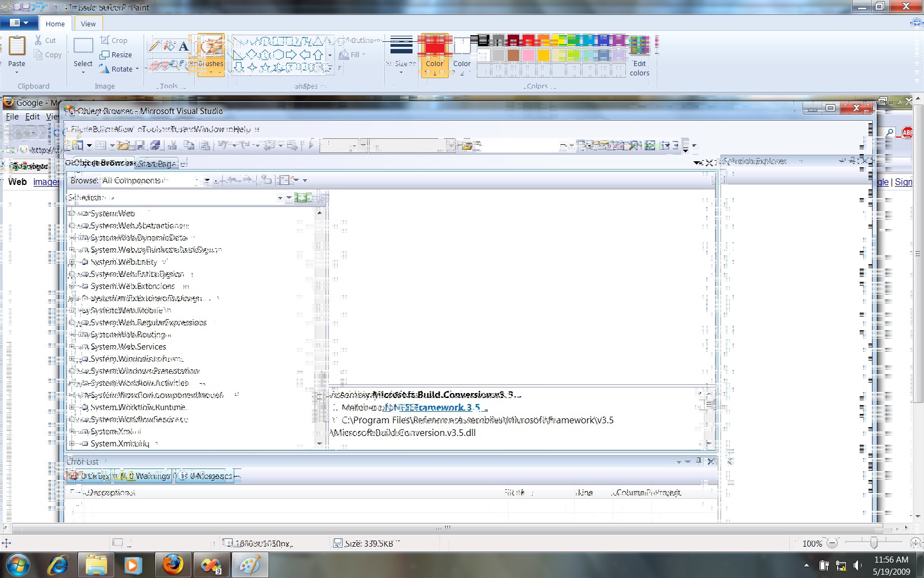Toggle the Messages filter in Error List
The width and height of the screenshot is (924, 578).
206,476
